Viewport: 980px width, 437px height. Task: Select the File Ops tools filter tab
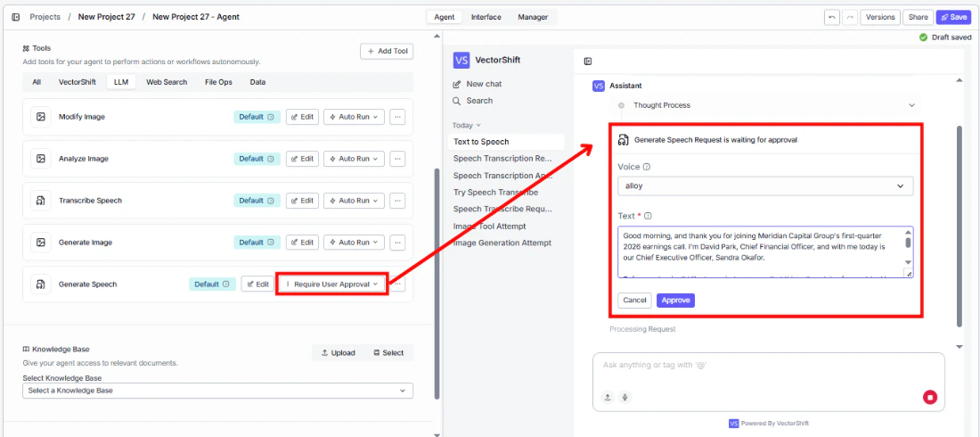point(219,82)
